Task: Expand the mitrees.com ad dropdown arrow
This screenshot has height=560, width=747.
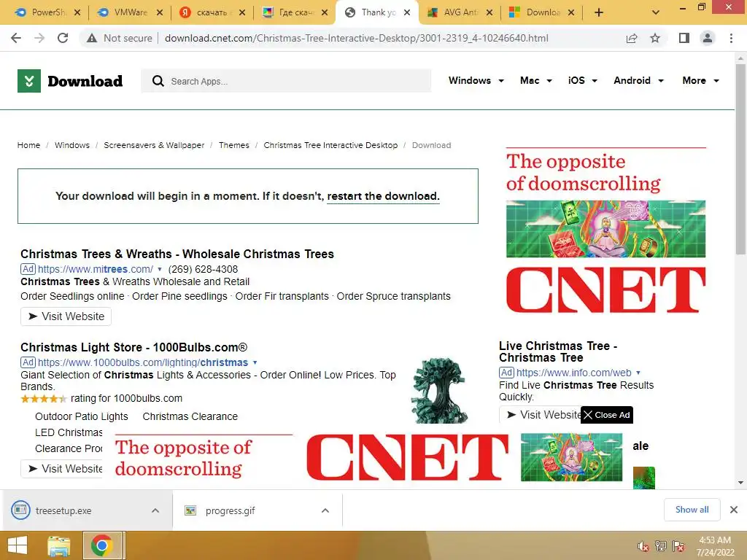Action: coord(160,270)
